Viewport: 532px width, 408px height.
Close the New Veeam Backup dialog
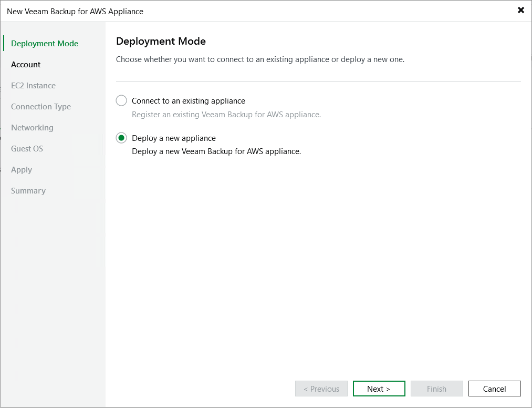coord(520,10)
